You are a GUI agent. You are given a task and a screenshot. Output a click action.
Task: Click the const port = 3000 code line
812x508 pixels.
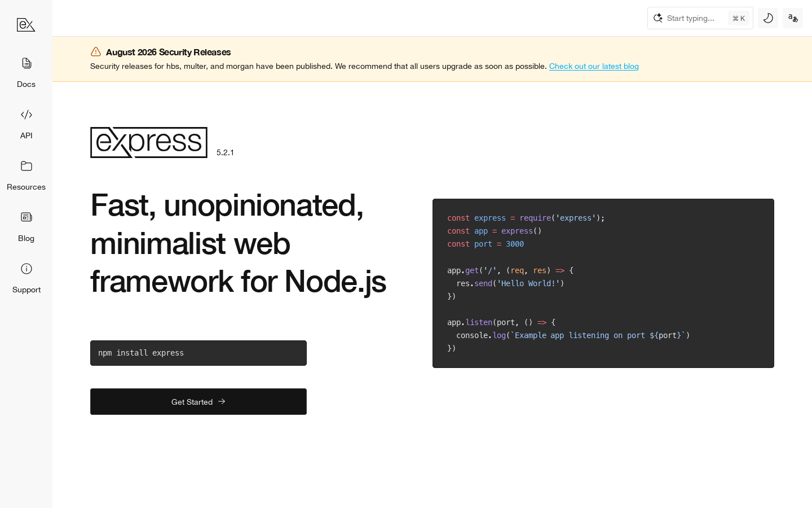pyautogui.click(x=486, y=244)
